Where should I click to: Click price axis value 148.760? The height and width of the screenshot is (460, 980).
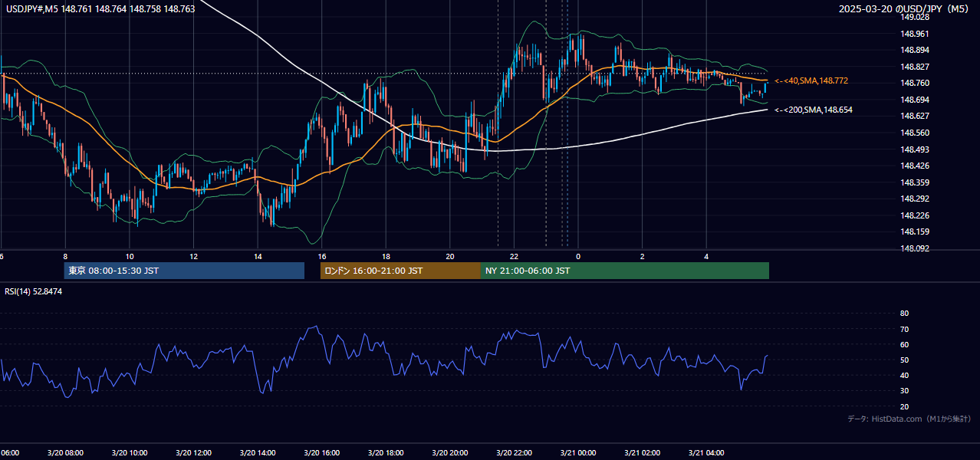[x=914, y=83]
